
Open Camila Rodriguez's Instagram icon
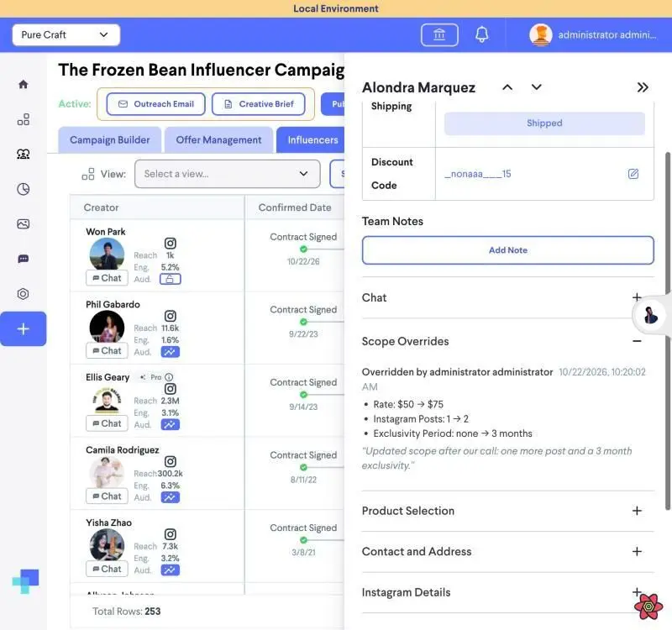(x=171, y=461)
